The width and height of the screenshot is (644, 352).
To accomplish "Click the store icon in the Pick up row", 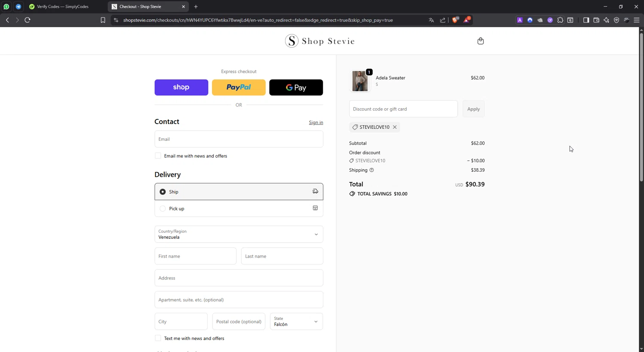I will point(315,208).
